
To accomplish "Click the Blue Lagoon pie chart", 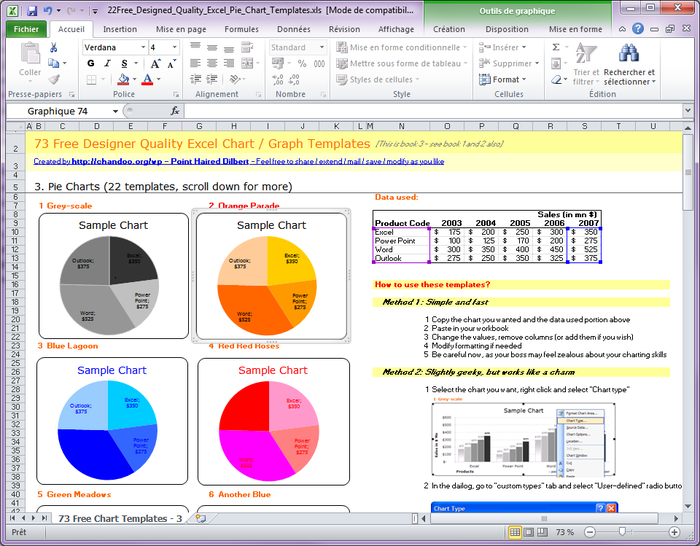I will click(x=108, y=430).
